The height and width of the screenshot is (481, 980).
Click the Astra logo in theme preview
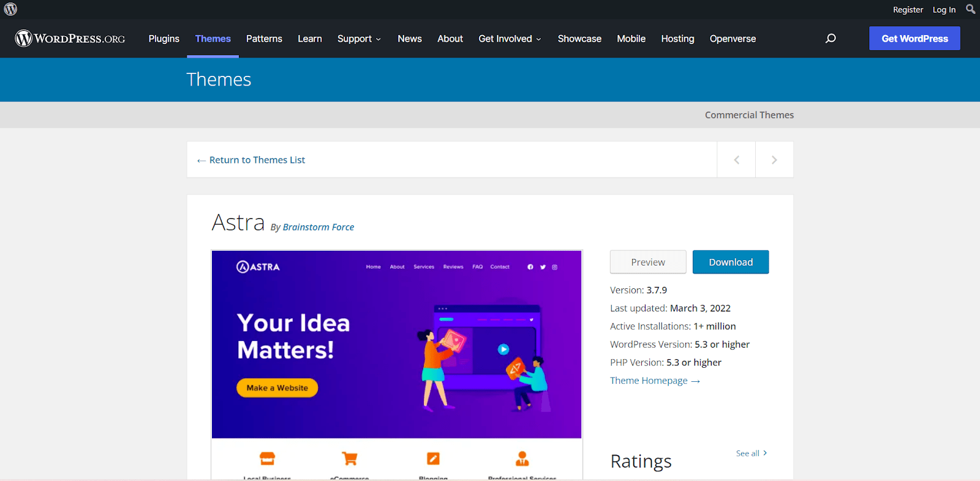(258, 267)
